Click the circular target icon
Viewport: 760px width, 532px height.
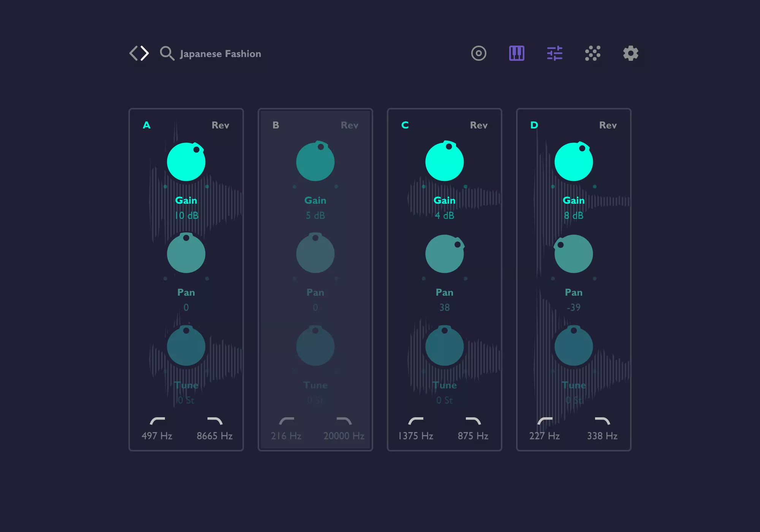tap(478, 53)
